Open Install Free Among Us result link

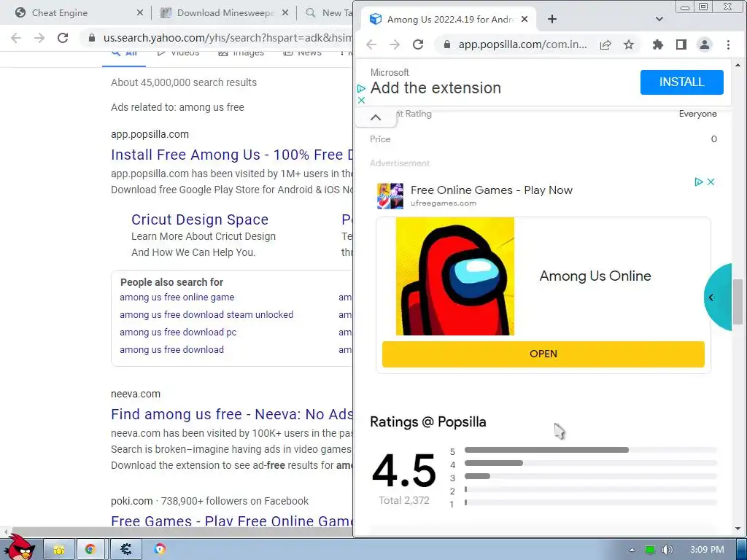(x=232, y=155)
